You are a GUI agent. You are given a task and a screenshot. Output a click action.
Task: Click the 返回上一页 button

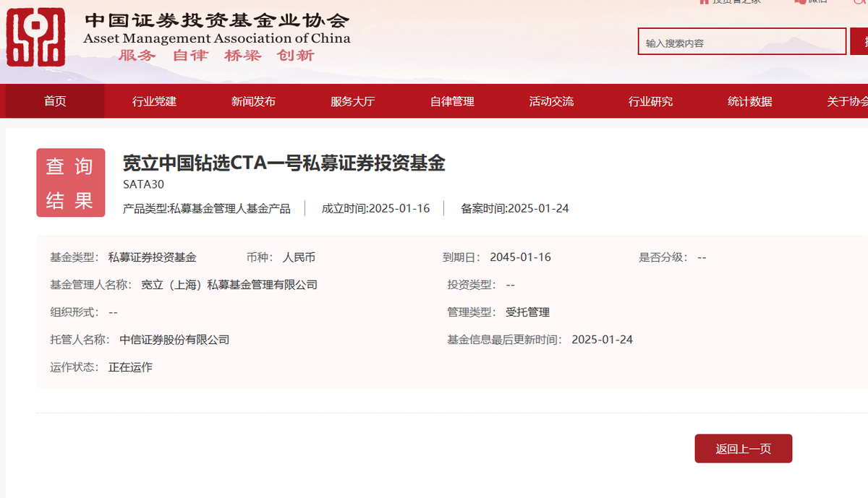744,449
